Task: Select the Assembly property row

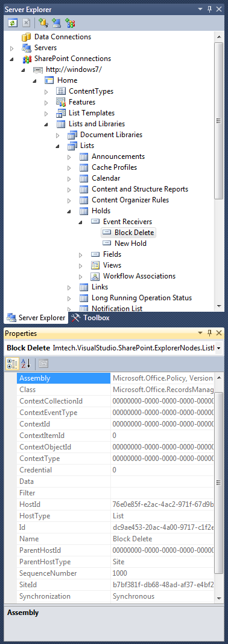Action: [115, 378]
